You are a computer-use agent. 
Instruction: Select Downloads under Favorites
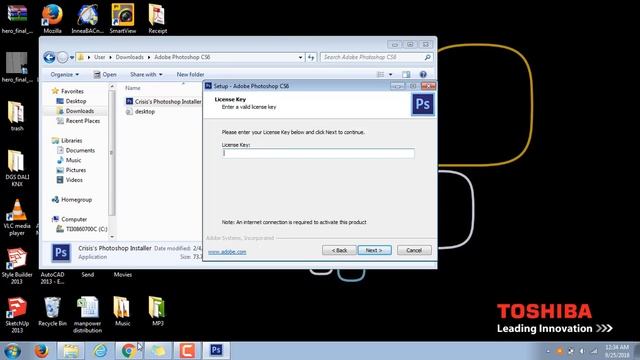pos(76,111)
